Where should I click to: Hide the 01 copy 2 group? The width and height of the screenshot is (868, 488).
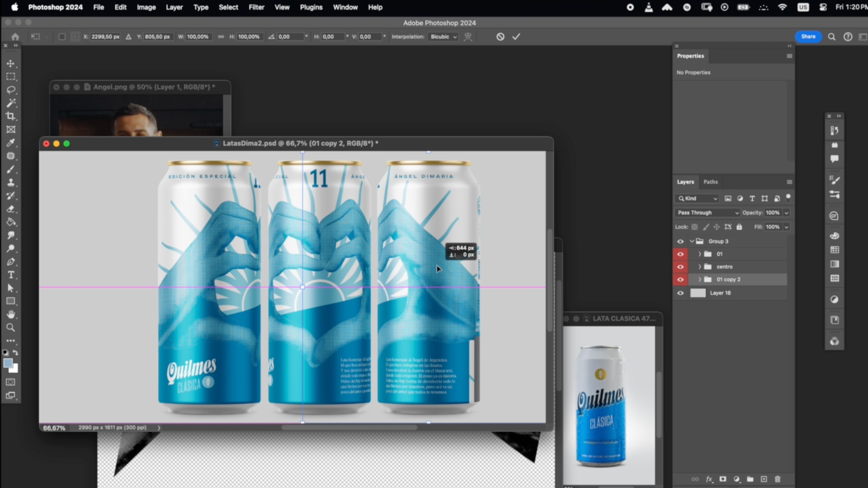680,279
